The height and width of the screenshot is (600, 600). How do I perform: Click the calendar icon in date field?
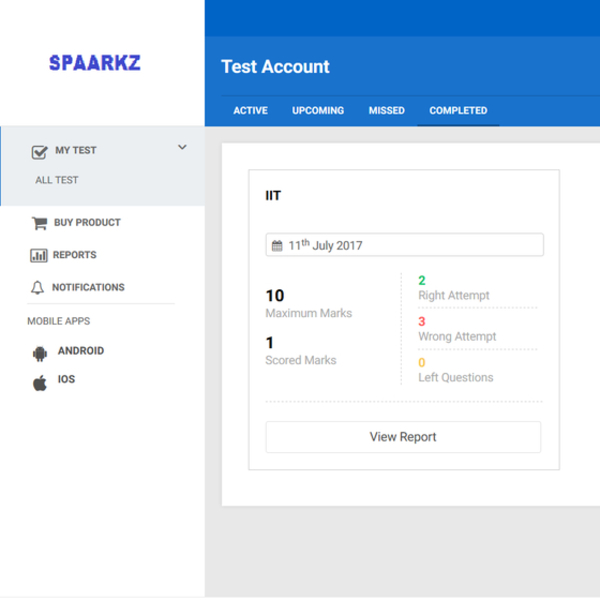[277, 246]
